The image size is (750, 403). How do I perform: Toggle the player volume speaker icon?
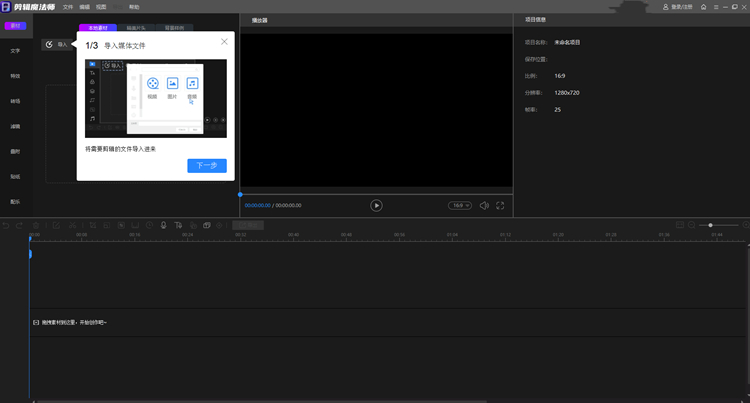pyautogui.click(x=484, y=205)
